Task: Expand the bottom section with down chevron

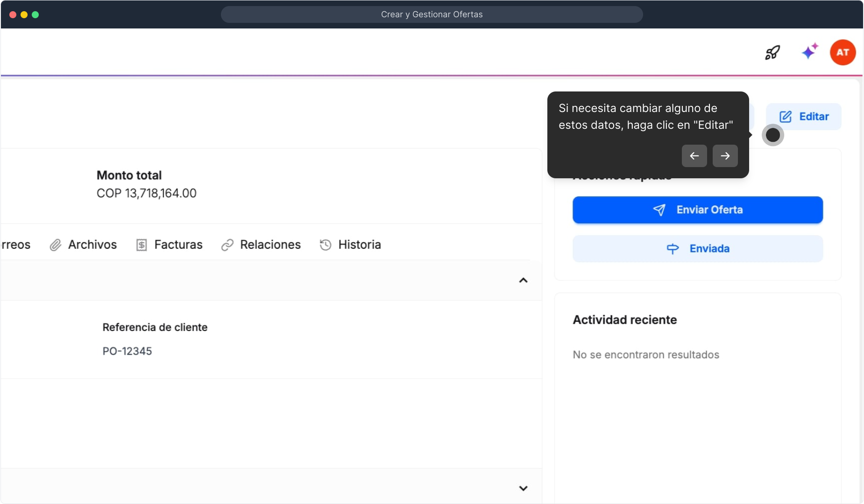Action: pyautogui.click(x=523, y=488)
